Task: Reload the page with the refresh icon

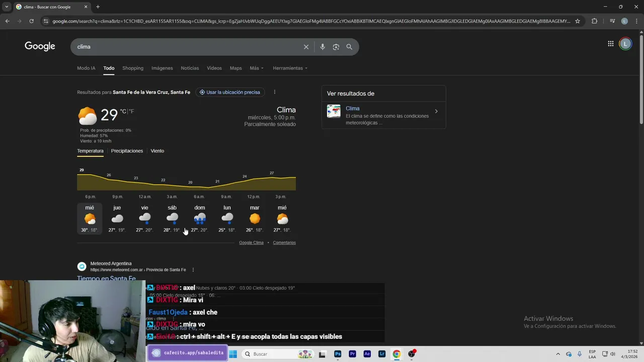Action: (x=31, y=21)
